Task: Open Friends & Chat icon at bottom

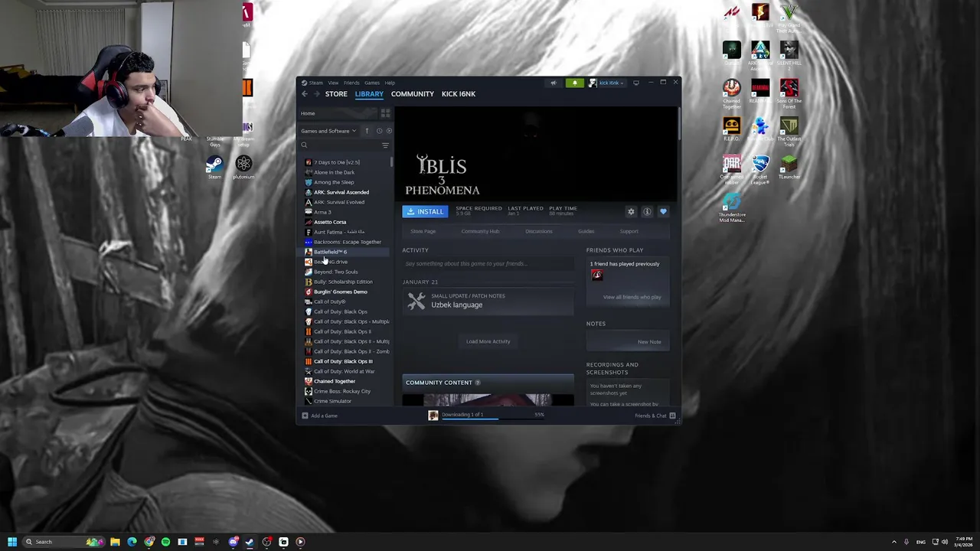Action: (672, 416)
